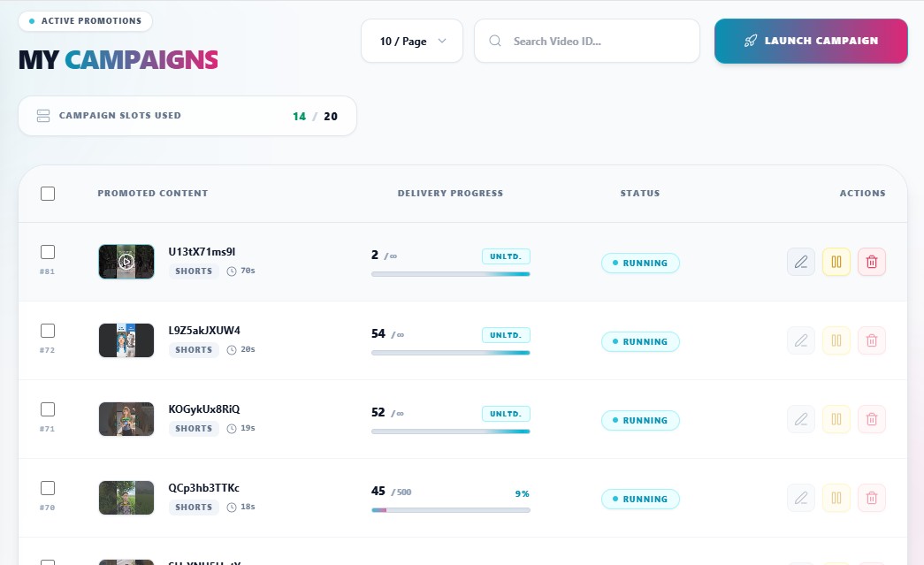Click video ID text QCp3hb3TTKc
This screenshot has height=565, width=924.
tap(204, 488)
